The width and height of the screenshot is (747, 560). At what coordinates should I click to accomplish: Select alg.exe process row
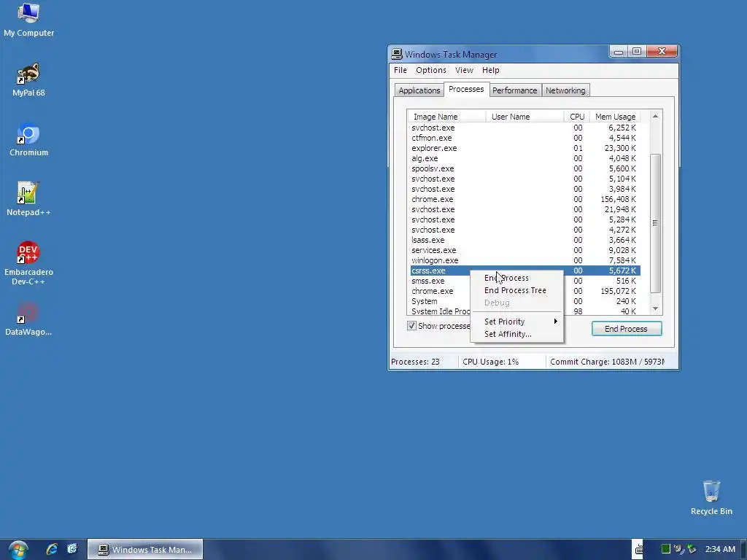click(x=525, y=158)
